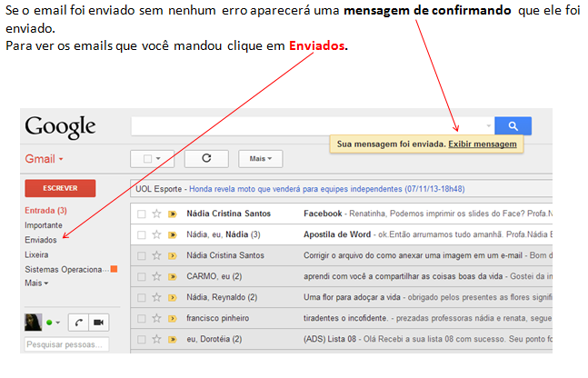Click the Pesquisar pessoas field
The width and height of the screenshot is (588, 378).
click(x=66, y=344)
